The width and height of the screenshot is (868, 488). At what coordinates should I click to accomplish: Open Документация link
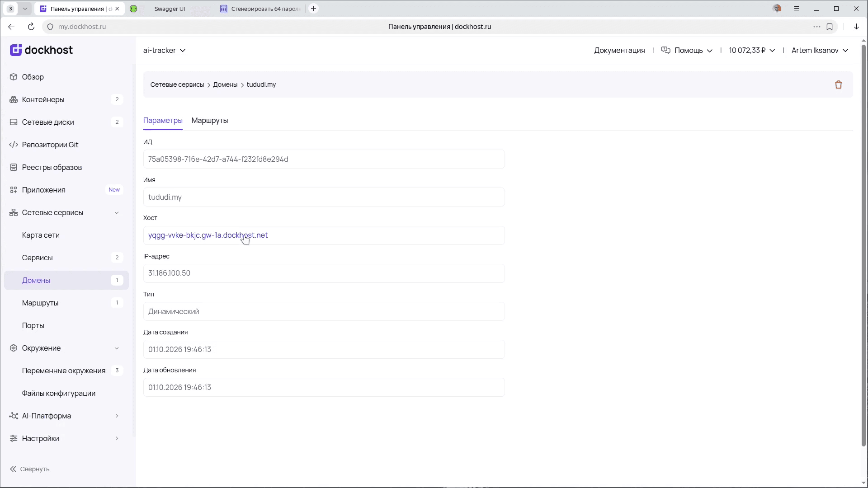click(x=619, y=50)
